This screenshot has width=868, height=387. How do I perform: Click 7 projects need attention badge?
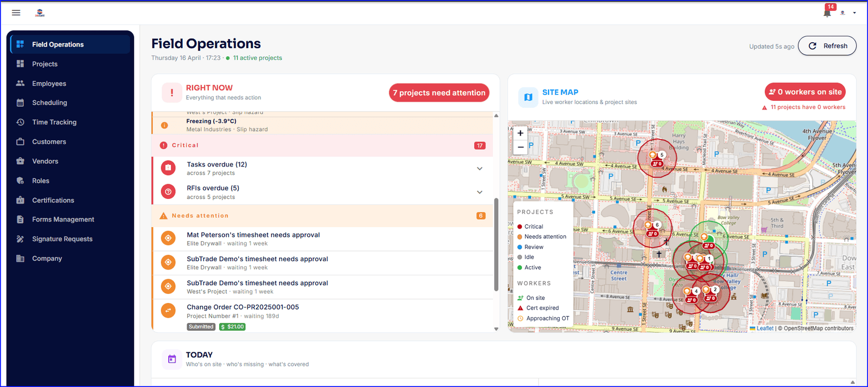tap(439, 93)
